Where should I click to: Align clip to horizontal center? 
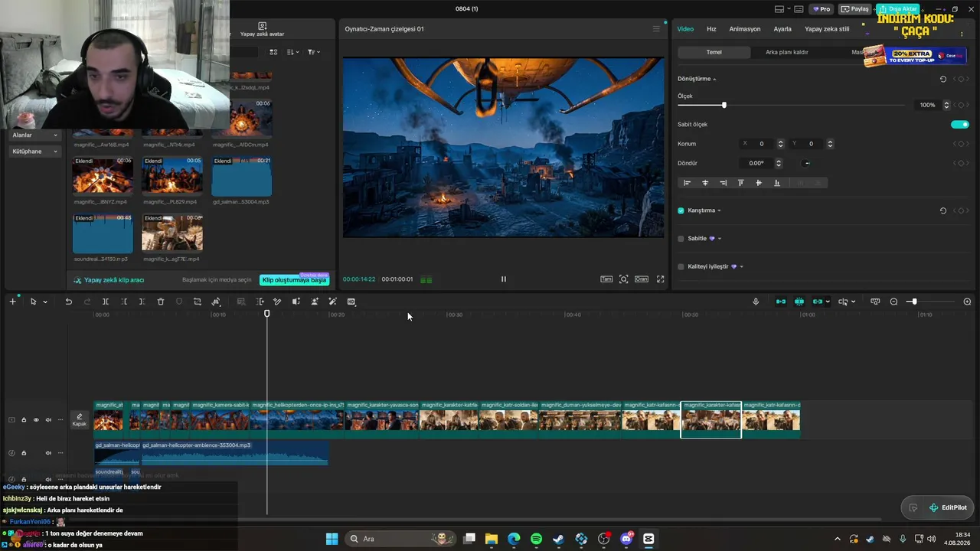point(705,183)
